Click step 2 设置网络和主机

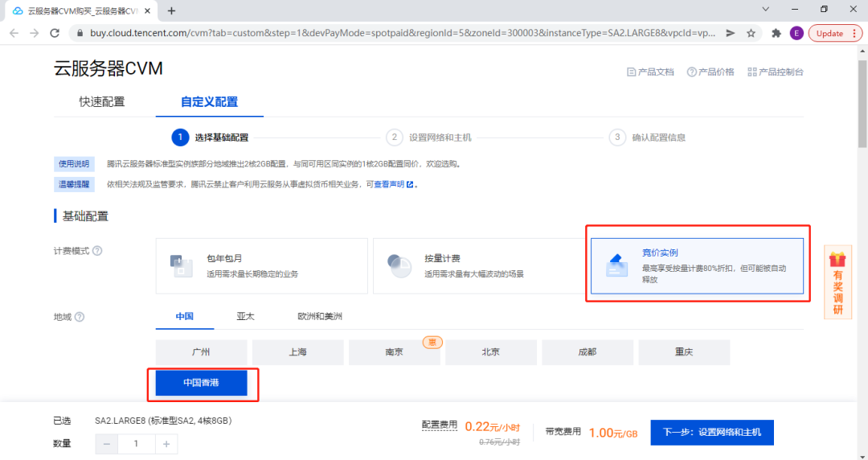pos(429,138)
